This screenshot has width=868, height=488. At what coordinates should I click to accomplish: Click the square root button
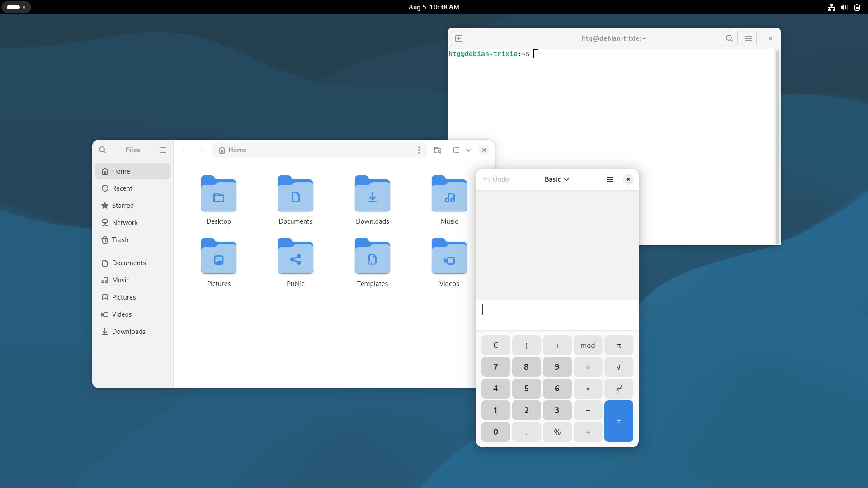point(618,367)
